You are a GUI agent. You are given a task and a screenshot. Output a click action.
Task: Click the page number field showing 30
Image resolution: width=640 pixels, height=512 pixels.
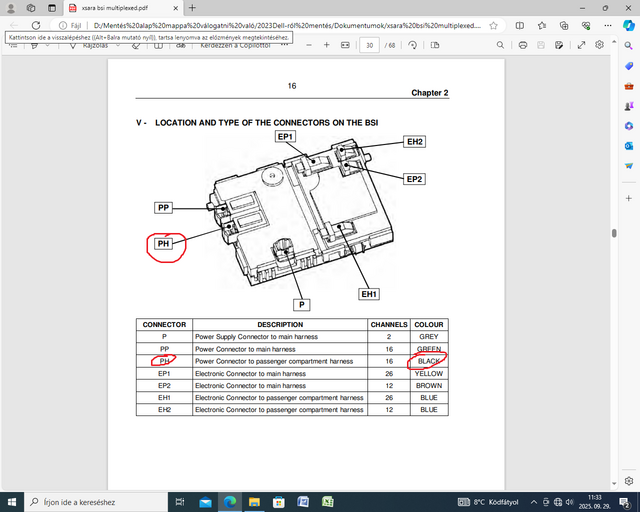369,45
